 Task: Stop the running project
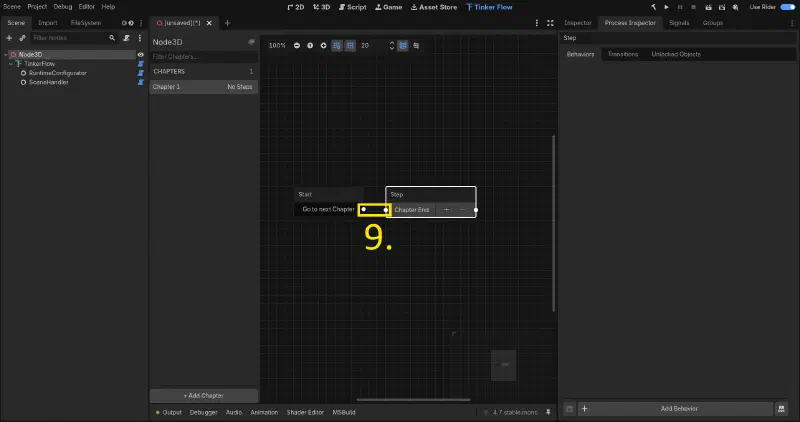pyautogui.click(x=693, y=7)
